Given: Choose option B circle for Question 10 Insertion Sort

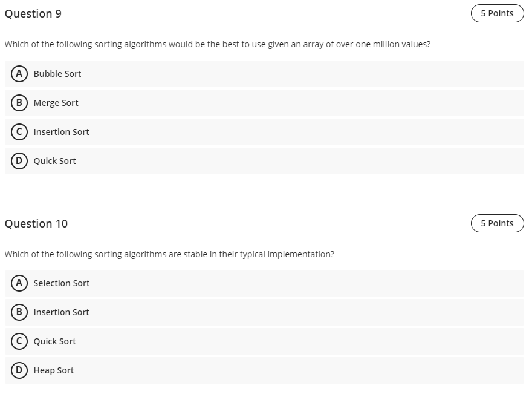Looking at the screenshot, I should (19, 312).
